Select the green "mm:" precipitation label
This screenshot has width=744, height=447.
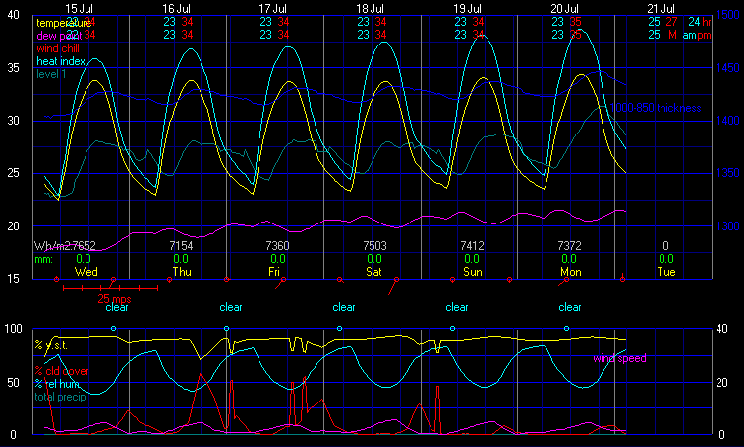click(44, 259)
